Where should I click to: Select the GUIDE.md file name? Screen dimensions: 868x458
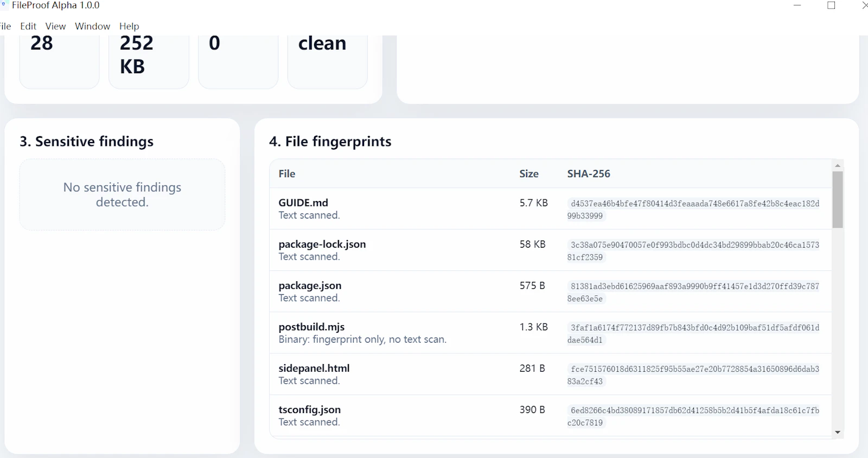(x=303, y=203)
